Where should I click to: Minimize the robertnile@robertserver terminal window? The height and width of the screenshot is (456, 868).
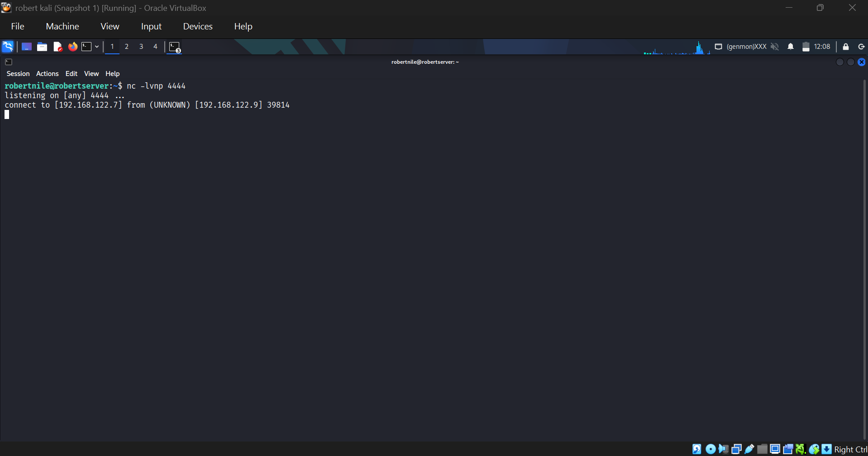click(840, 62)
